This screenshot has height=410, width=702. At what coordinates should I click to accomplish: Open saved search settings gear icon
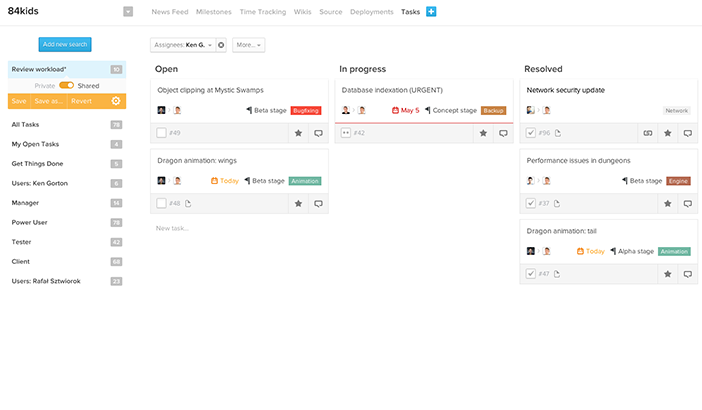point(116,101)
